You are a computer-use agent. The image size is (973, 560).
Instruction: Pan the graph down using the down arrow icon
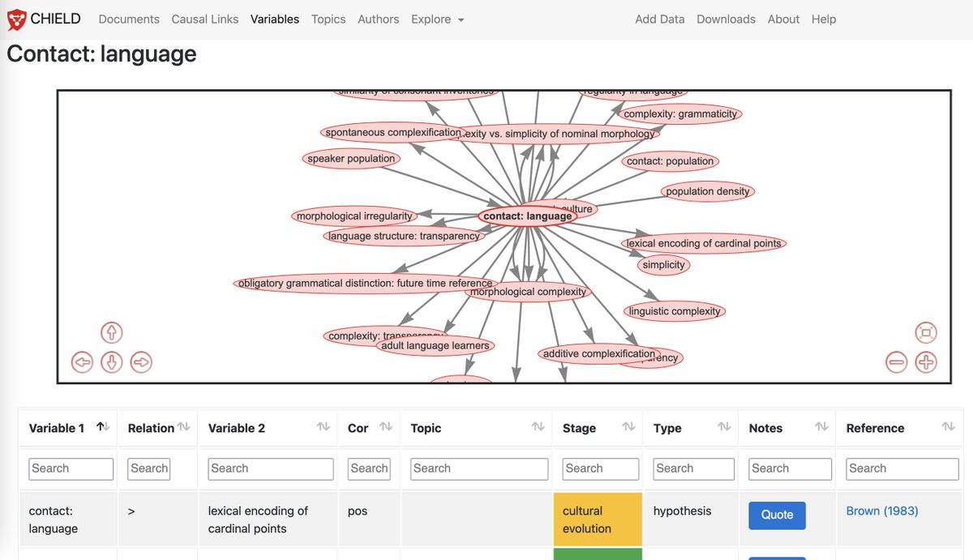coord(111,362)
